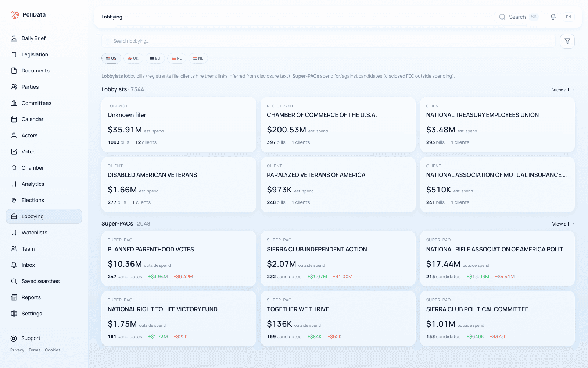The width and height of the screenshot is (588, 368).
Task: Click the Lobbying page title
Action: point(112,17)
